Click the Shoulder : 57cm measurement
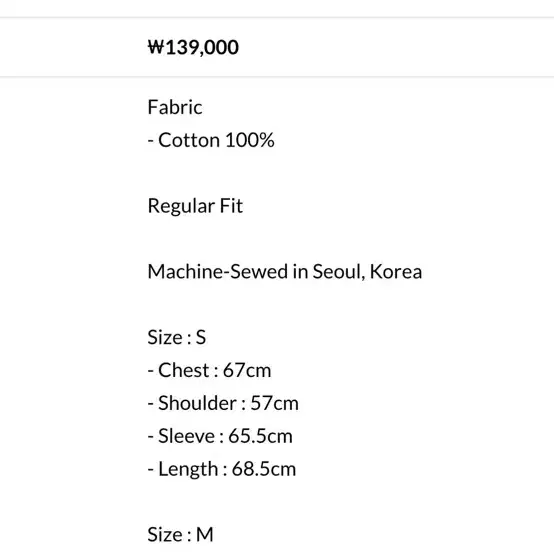 tap(223, 403)
